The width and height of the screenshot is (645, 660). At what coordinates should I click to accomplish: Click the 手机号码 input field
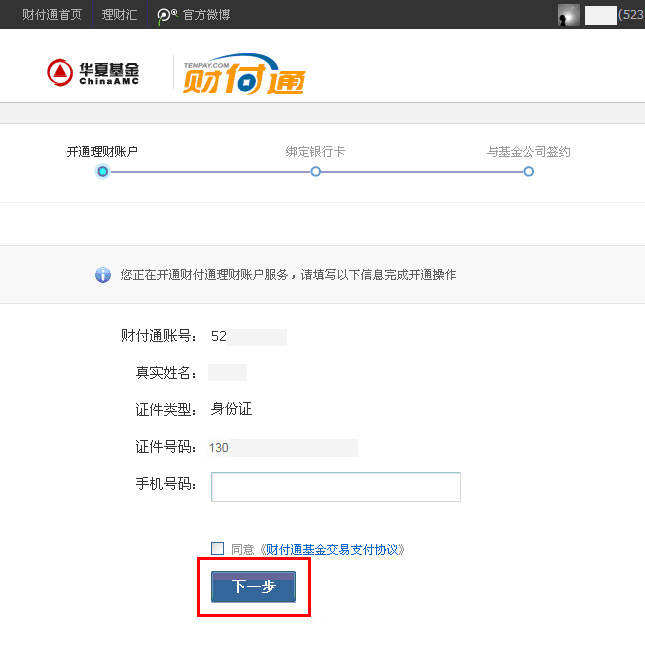pyautogui.click(x=336, y=487)
